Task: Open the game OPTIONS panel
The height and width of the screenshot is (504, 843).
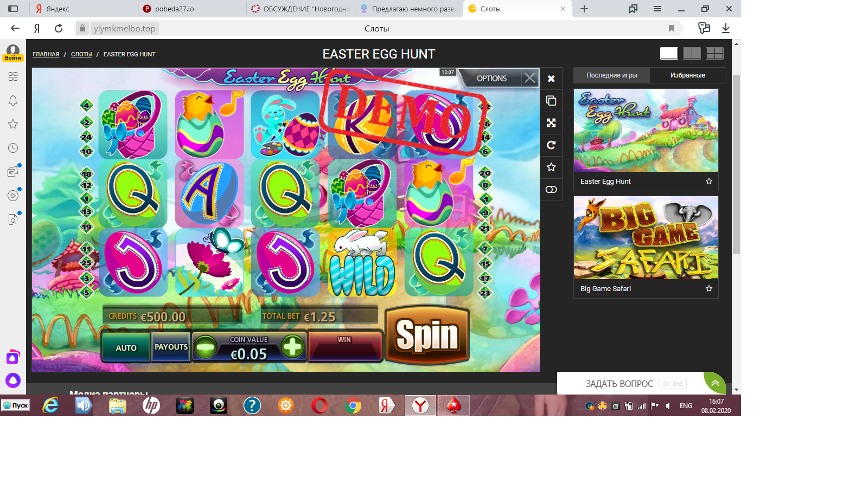Action: point(491,79)
